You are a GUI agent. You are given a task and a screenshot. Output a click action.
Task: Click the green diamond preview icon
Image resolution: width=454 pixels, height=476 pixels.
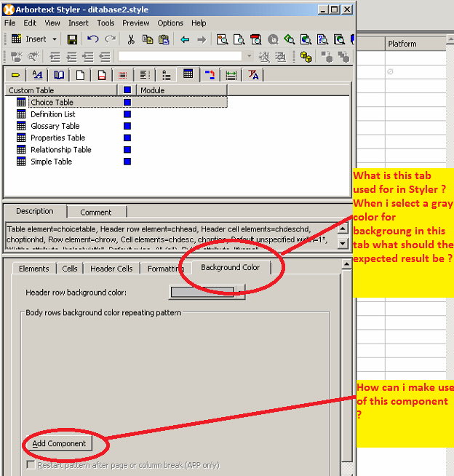click(289, 39)
